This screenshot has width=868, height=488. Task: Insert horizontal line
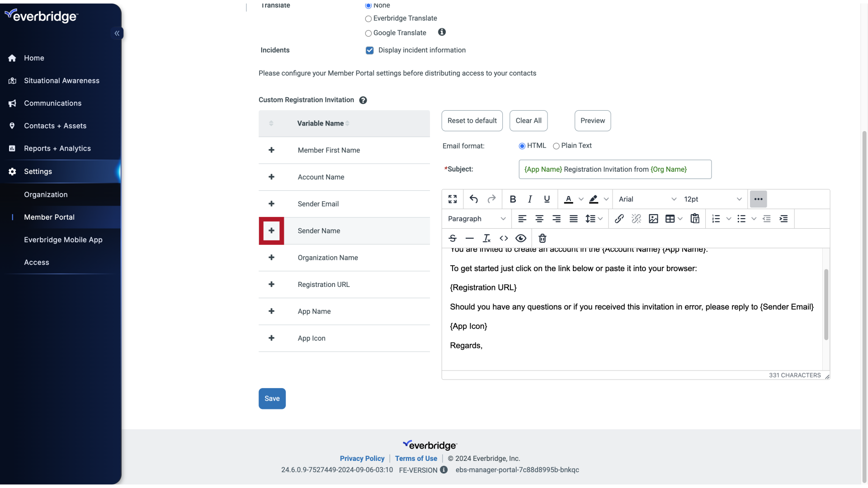(470, 238)
